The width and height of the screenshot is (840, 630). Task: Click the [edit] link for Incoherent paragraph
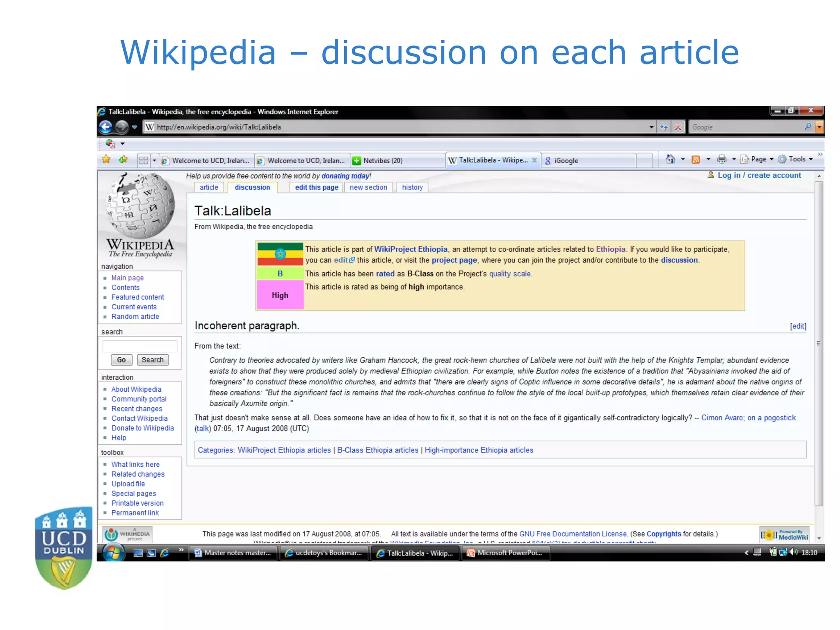[x=798, y=326]
